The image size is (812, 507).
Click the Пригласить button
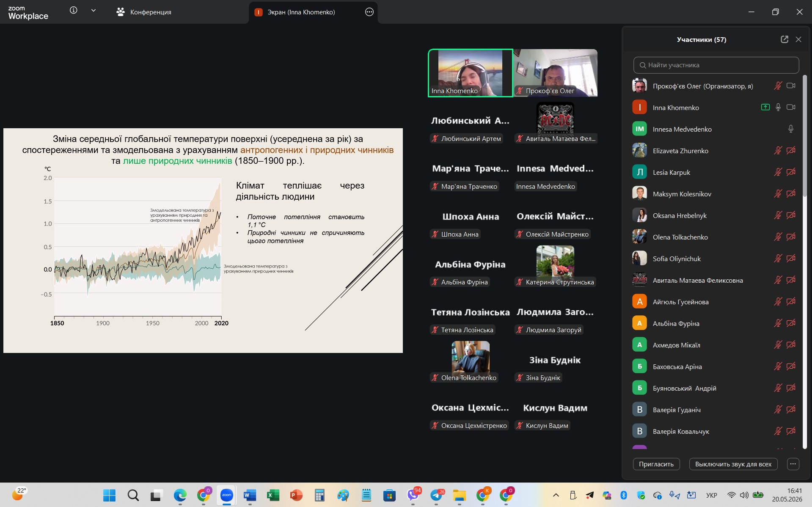coord(656,464)
